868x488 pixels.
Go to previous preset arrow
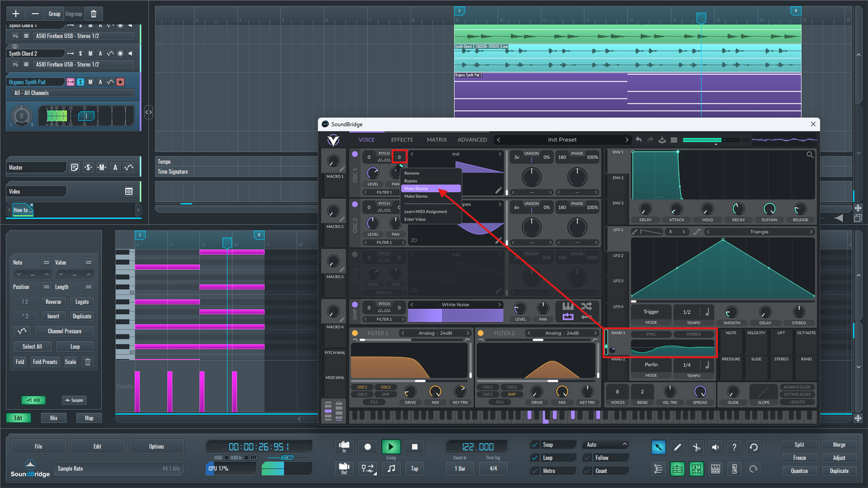tap(498, 140)
